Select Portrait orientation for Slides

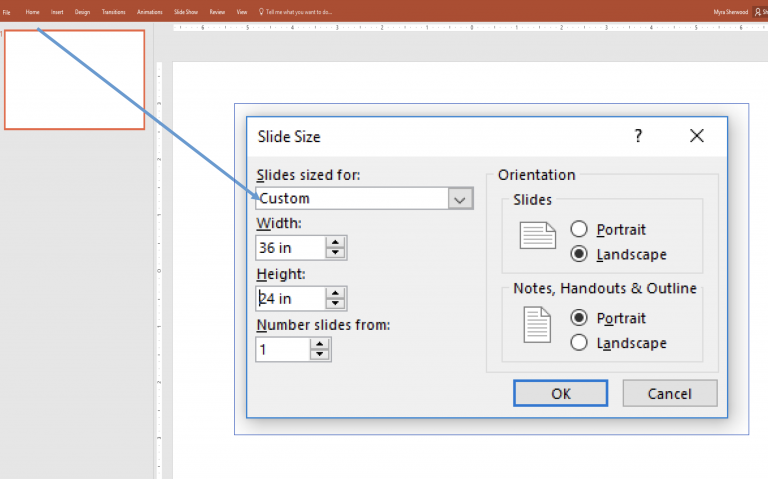[579, 230]
